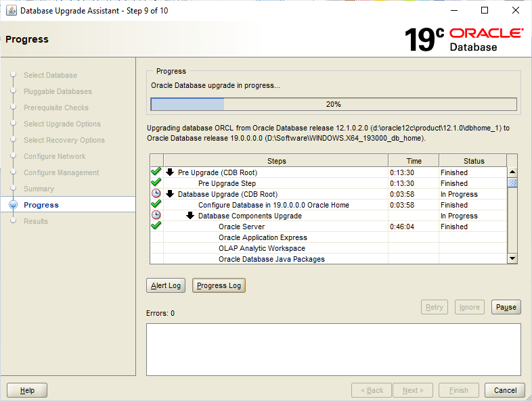Click the steps table scrollbar thumb
Viewport: 532px width, 401px height.
click(512, 183)
